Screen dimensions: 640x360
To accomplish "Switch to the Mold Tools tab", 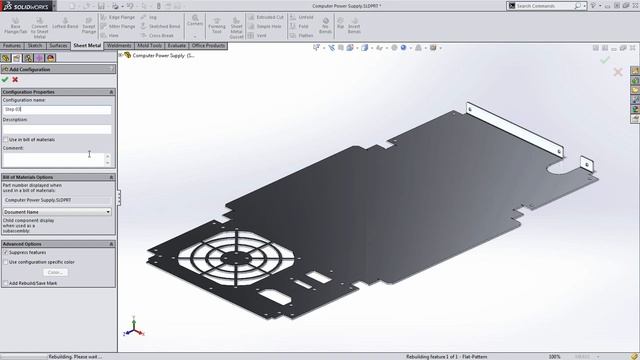I will coord(149,46).
